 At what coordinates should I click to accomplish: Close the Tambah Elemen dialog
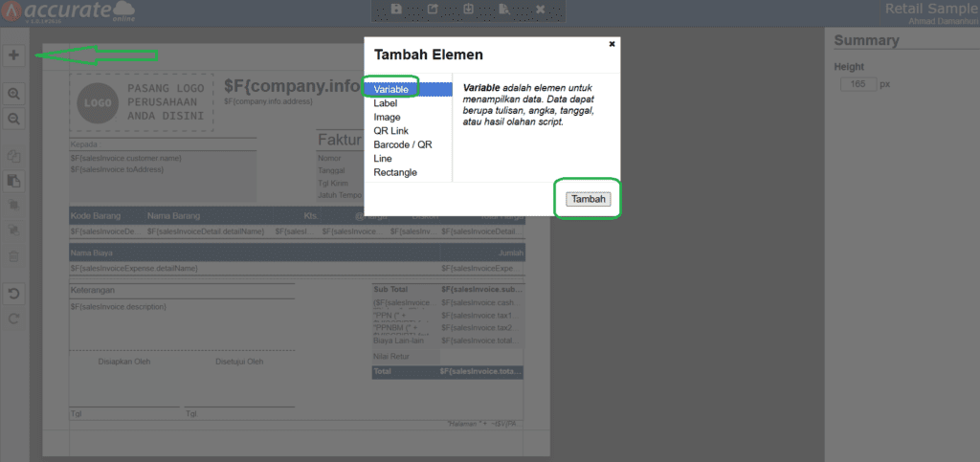(612, 44)
